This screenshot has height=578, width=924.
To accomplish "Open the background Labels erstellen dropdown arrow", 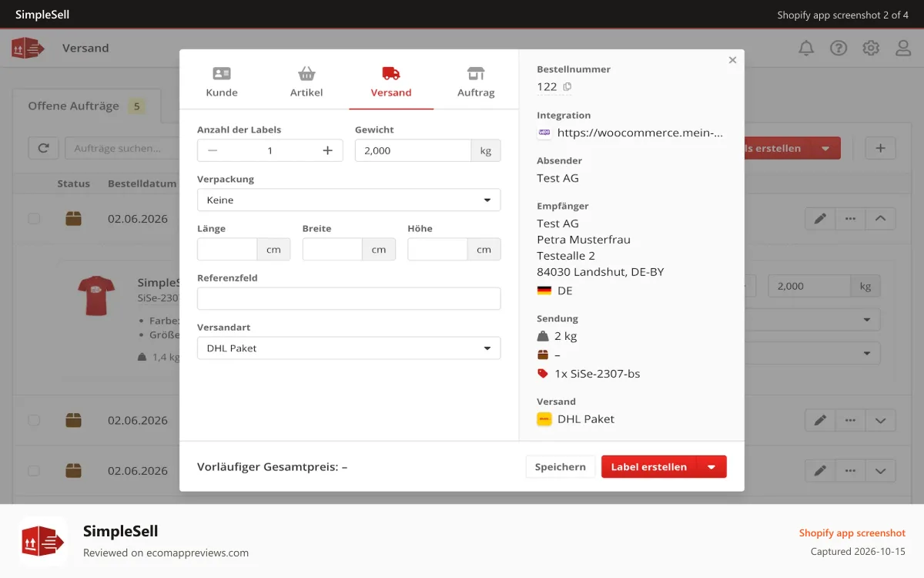I will tap(825, 148).
